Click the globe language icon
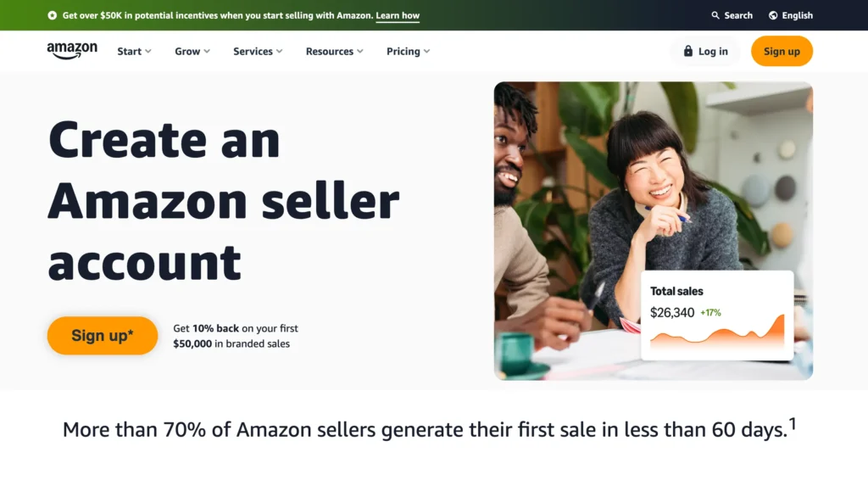This screenshot has height=480, width=868. coord(773,15)
